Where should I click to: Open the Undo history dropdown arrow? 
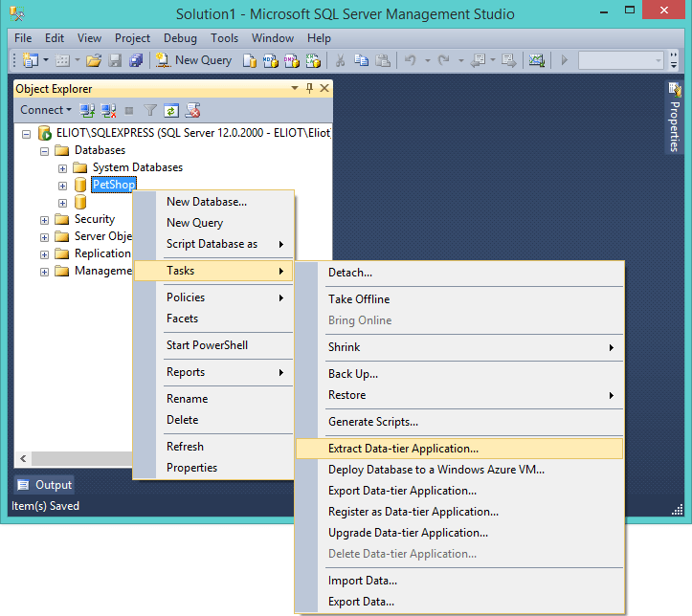click(427, 60)
